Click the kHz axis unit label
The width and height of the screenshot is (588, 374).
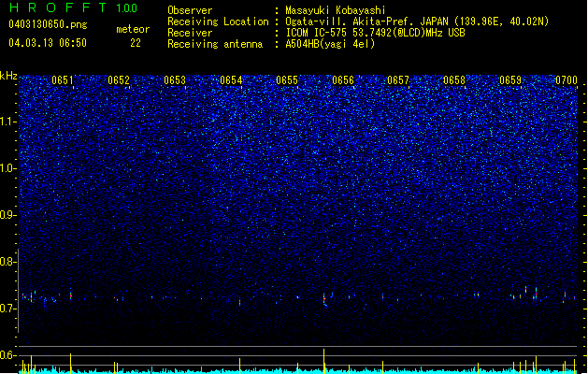pyautogui.click(x=8, y=76)
